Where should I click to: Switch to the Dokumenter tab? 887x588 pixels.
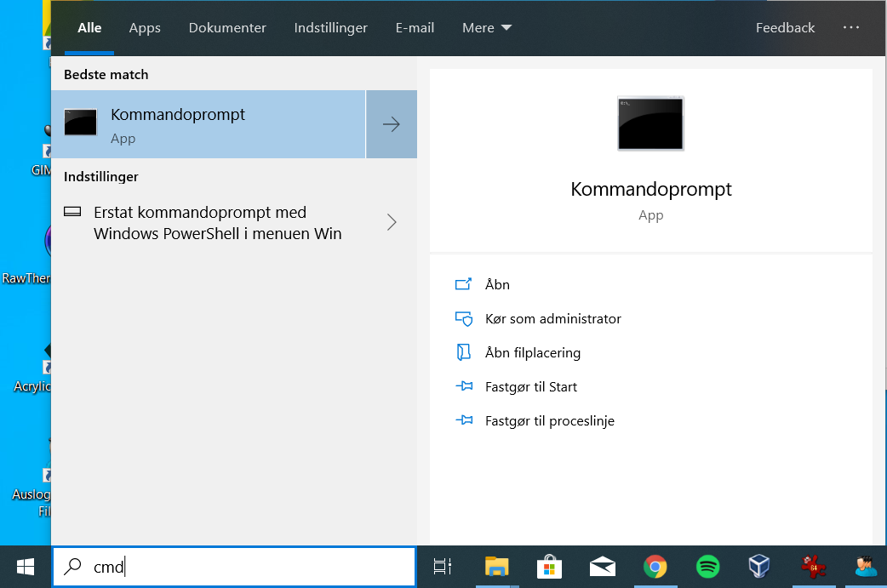227,27
